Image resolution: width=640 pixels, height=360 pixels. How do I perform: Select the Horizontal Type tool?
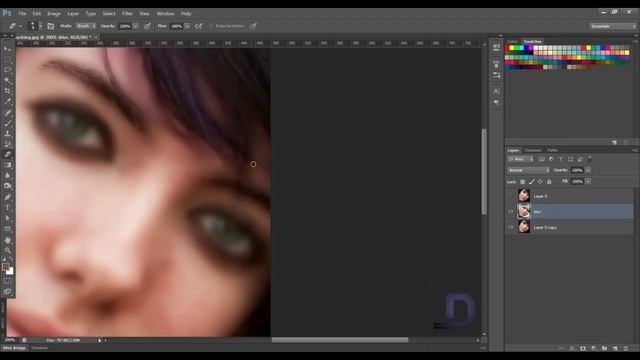click(x=7, y=208)
